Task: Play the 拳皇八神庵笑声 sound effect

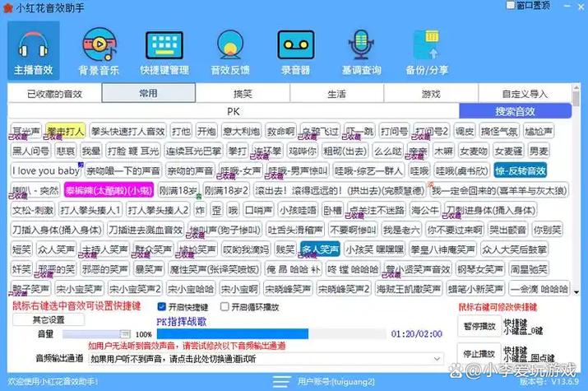Action: [442, 249]
